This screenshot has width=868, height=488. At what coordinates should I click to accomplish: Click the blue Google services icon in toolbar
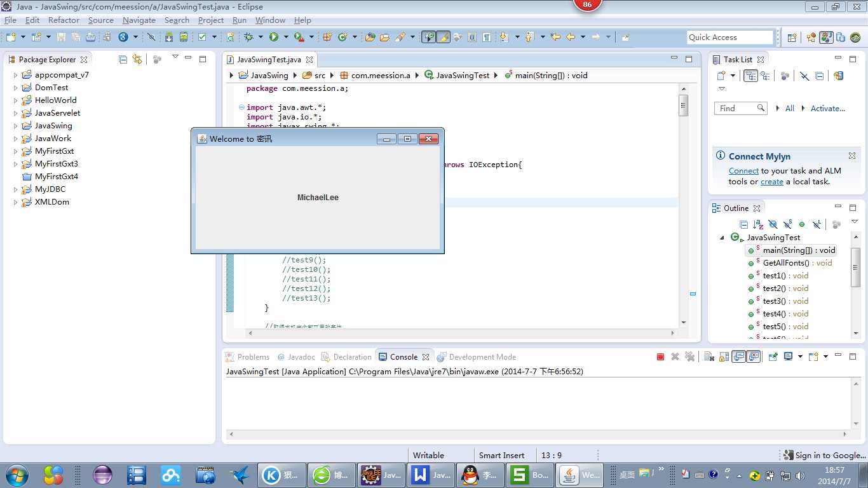123,37
